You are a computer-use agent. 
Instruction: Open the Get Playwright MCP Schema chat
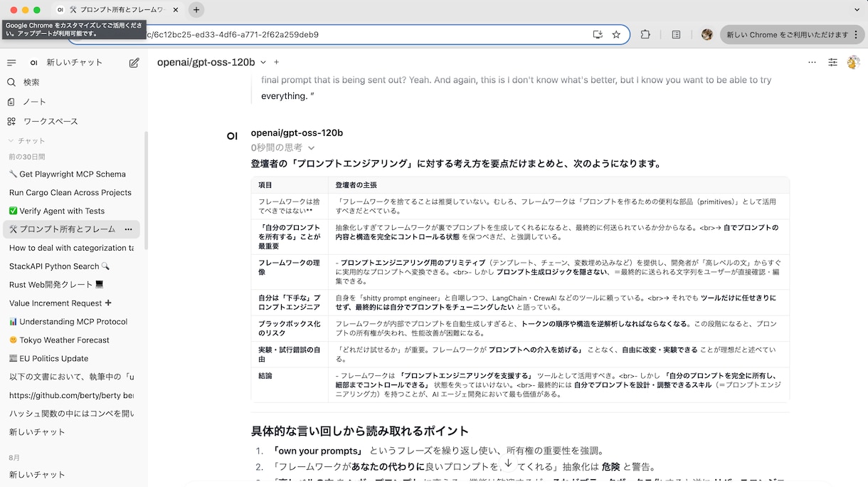point(71,174)
